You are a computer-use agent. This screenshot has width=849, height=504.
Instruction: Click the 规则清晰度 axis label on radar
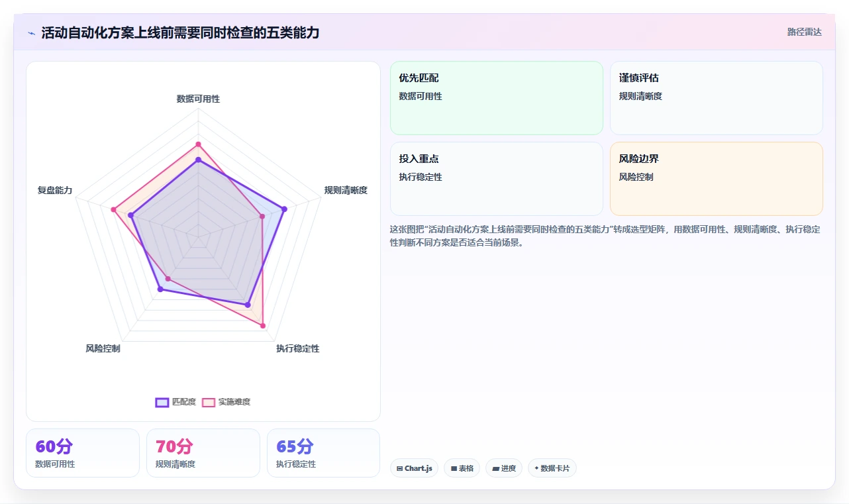(x=346, y=190)
